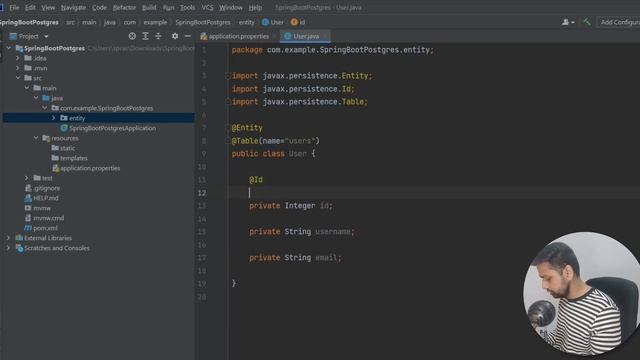
Task: Click the entity breadcrumb in navigation bar
Action: point(247,22)
